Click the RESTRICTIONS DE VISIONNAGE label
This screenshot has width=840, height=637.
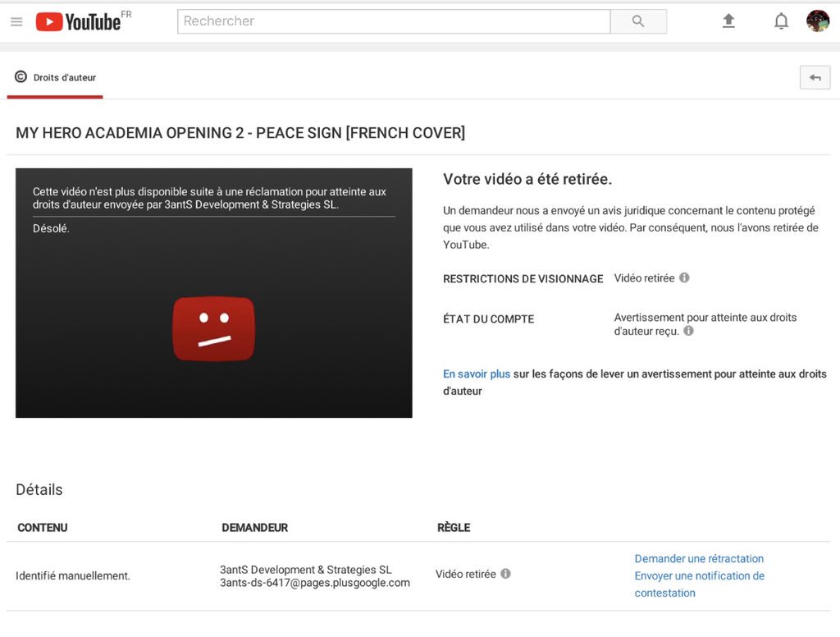point(523,279)
